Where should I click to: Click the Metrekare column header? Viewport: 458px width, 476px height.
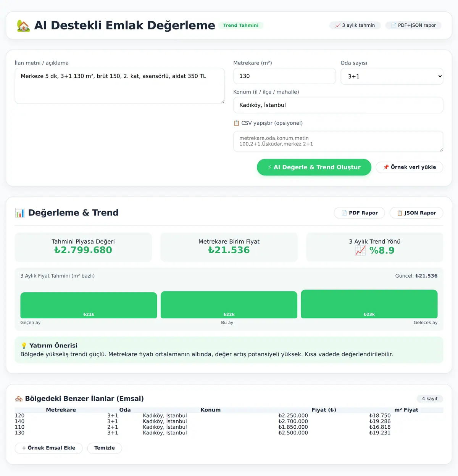click(61, 410)
